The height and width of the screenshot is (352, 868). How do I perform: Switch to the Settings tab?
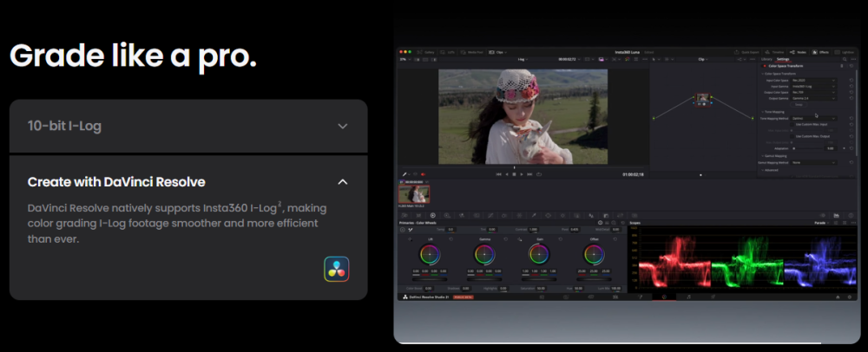point(783,59)
